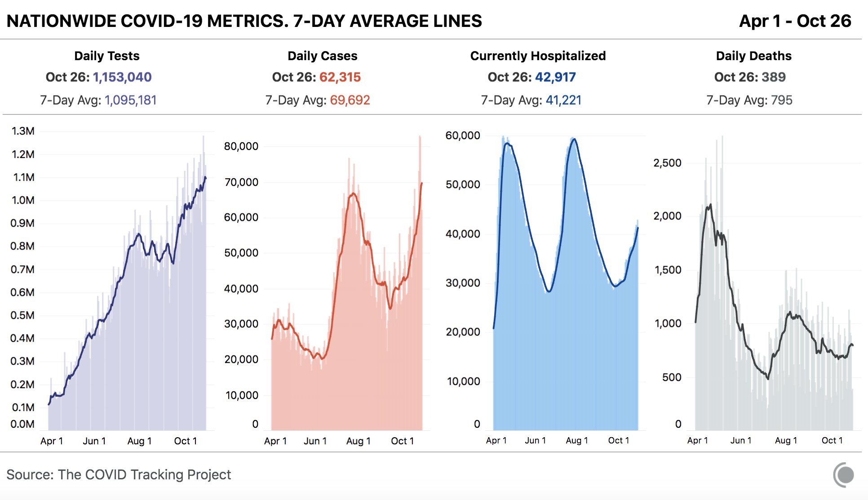Select the Currently Hospitalized heading
Viewport: 868px width, 500px height.
tap(538, 56)
